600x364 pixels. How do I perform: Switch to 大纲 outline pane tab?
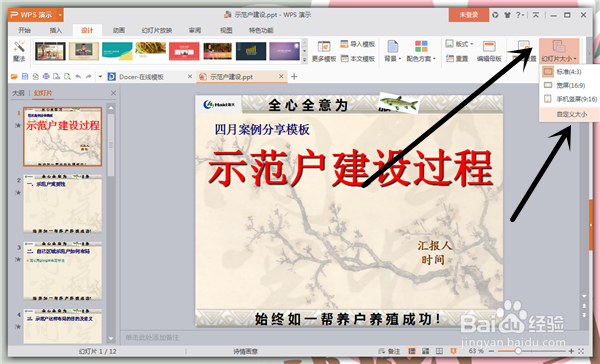click(x=18, y=93)
